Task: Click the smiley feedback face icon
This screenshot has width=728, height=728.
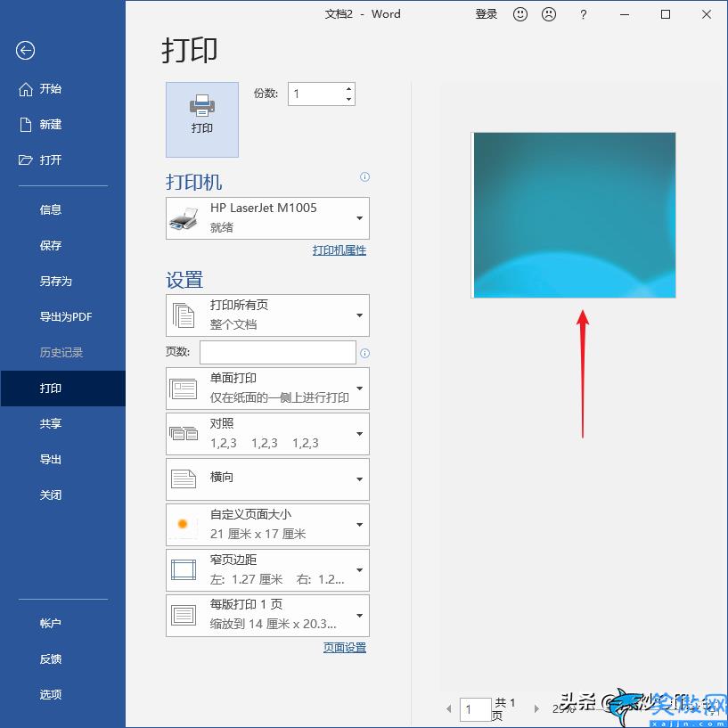Action: coord(520,14)
